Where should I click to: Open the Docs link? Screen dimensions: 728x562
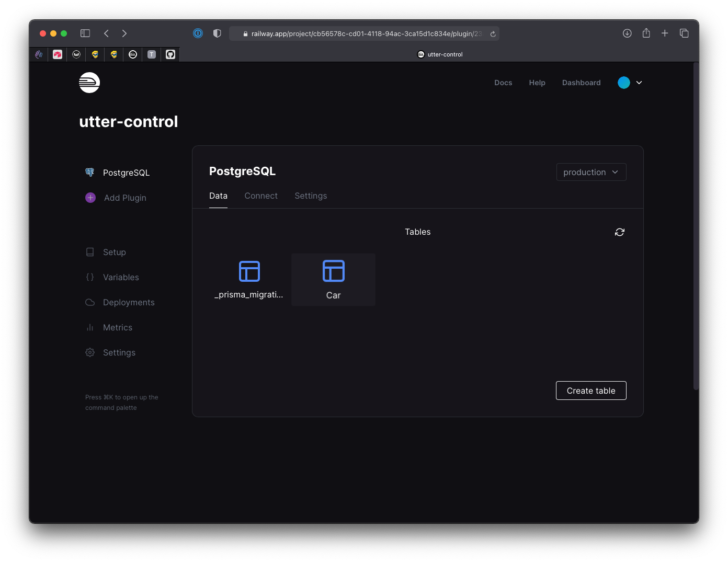503,83
